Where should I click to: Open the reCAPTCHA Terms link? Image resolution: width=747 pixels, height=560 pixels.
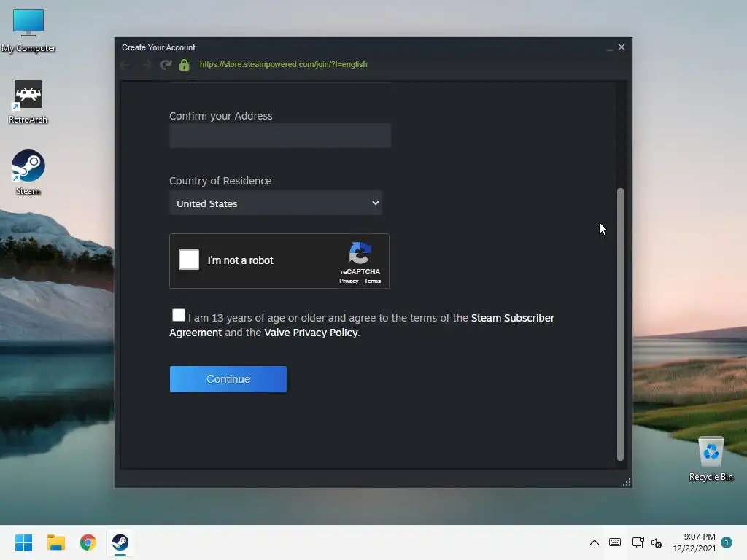tap(373, 281)
